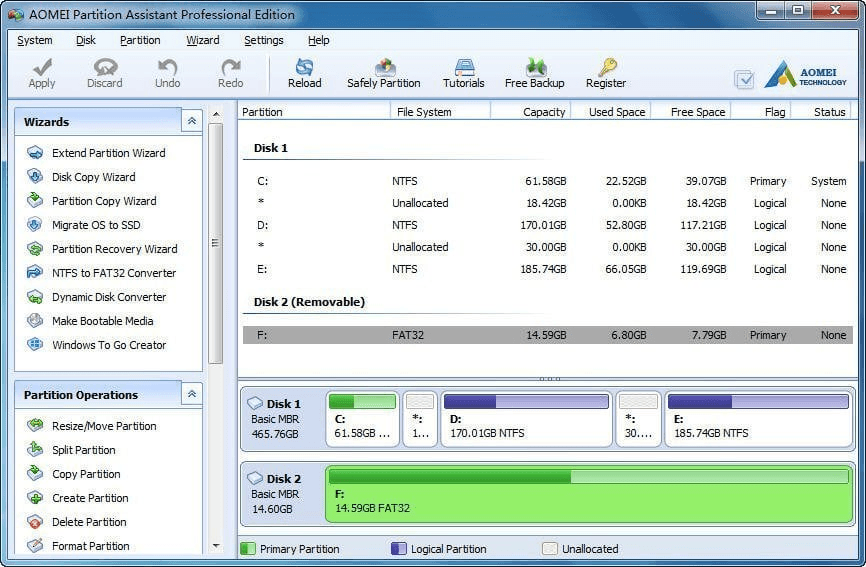The height and width of the screenshot is (567, 866).
Task: Collapse the Partition Operations panel
Action: pos(191,394)
